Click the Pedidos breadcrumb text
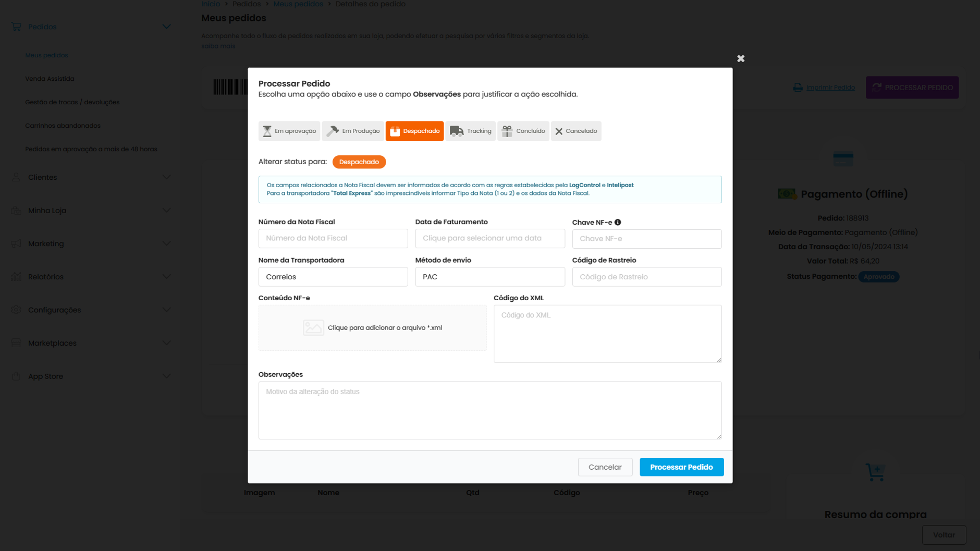 click(246, 4)
